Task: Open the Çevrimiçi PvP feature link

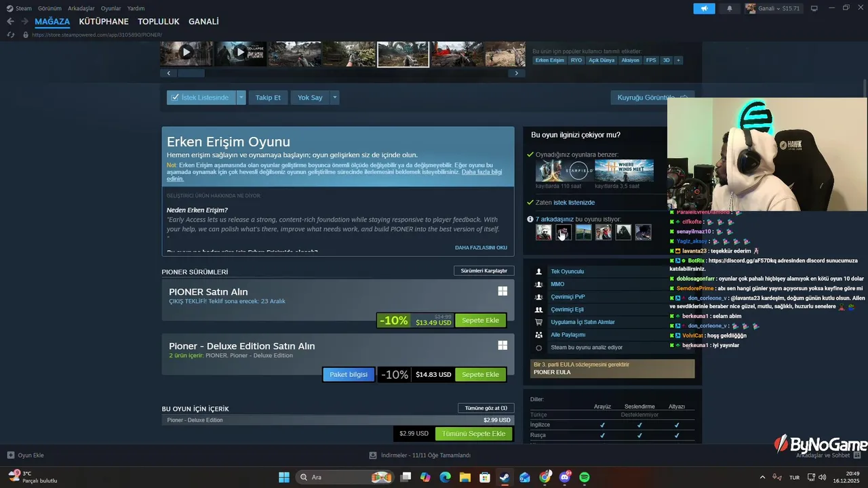Action: (x=568, y=297)
